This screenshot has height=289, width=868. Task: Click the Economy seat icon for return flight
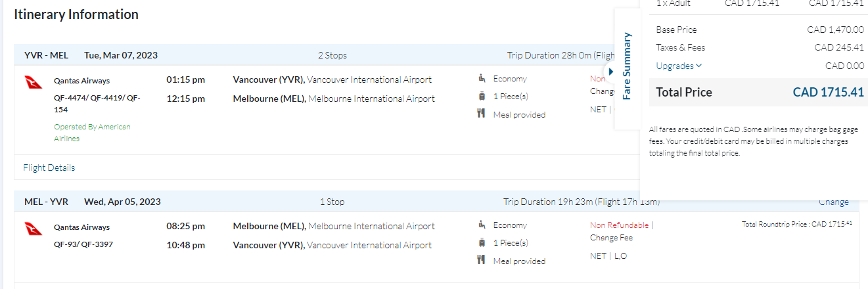(x=482, y=225)
